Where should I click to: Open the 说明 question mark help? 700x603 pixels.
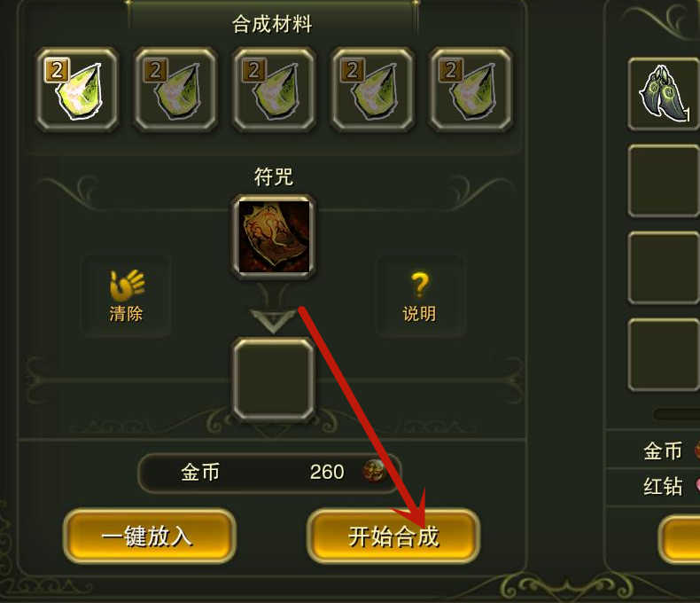point(420,295)
